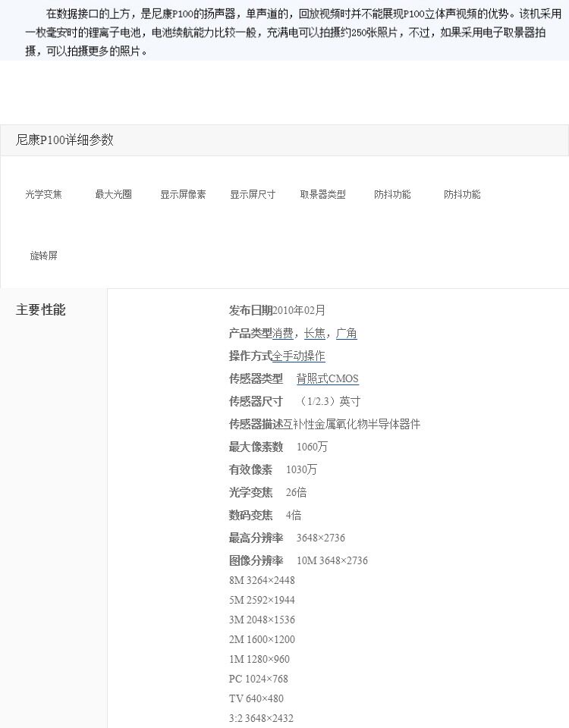Click the 有效像素 value 1030万

coord(301,470)
